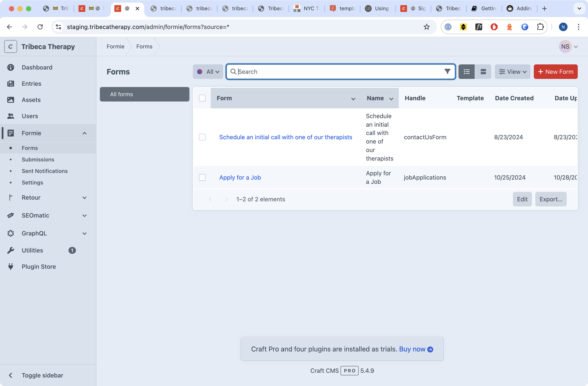588x386 pixels.
Task: Click the GraphQL logo icon
Action: tap(11, 233)
